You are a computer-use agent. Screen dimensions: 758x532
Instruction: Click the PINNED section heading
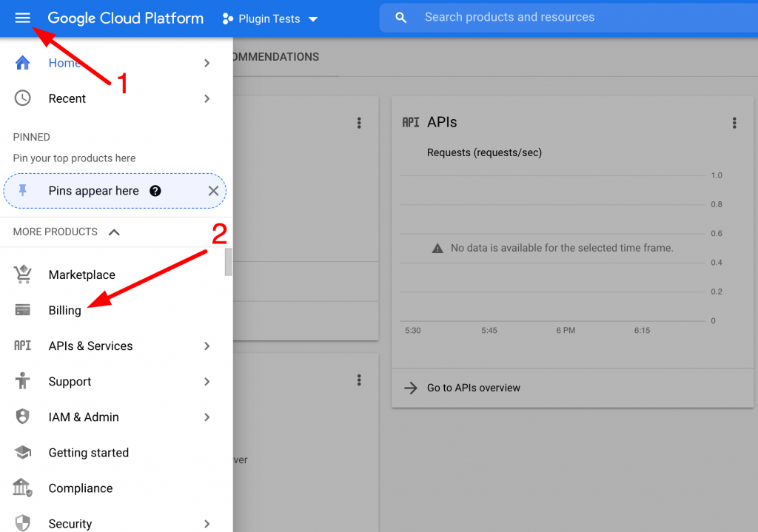(x=31, y=137)
